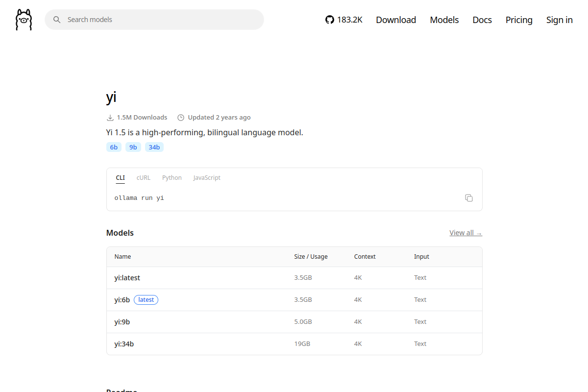Click the 5.0GB size value

click(x=303, y=322)
